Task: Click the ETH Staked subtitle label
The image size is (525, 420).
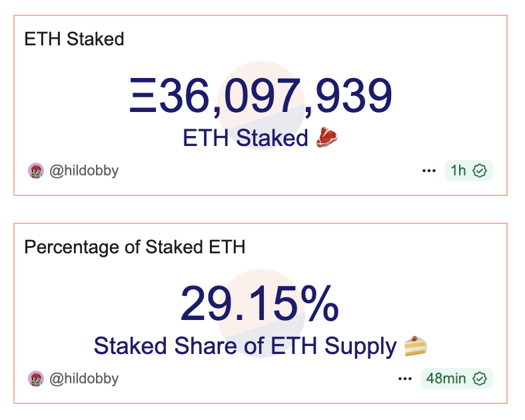Action: (245, 138)
